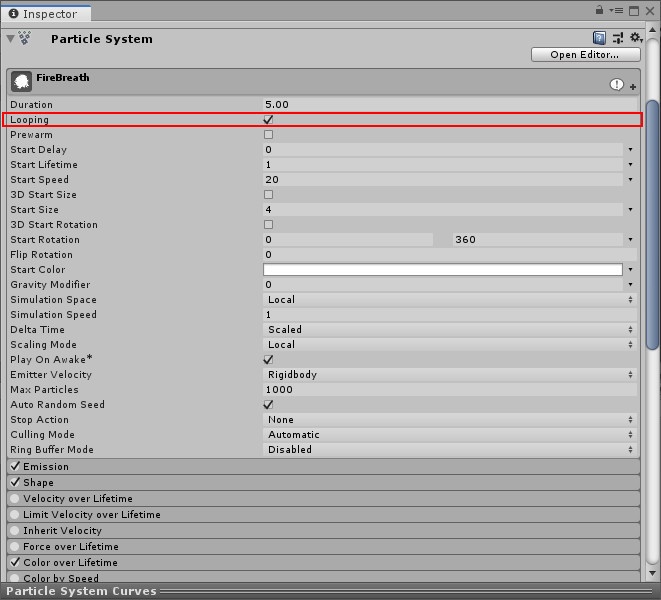661x600 pixels.
Task: Enable the Inherit Velocity module
Action: tap(15, 530)
